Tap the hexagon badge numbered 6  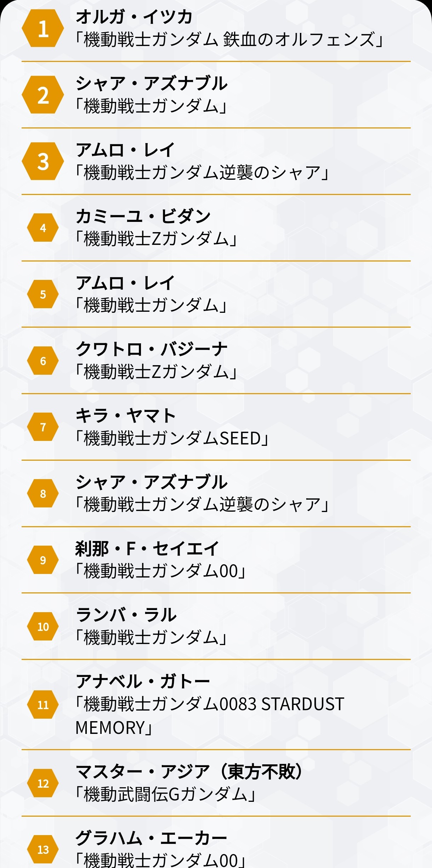coord(43,361)
